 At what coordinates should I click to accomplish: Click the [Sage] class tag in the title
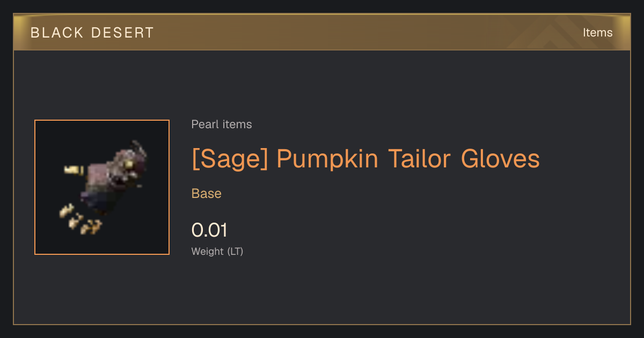(230, 158)
